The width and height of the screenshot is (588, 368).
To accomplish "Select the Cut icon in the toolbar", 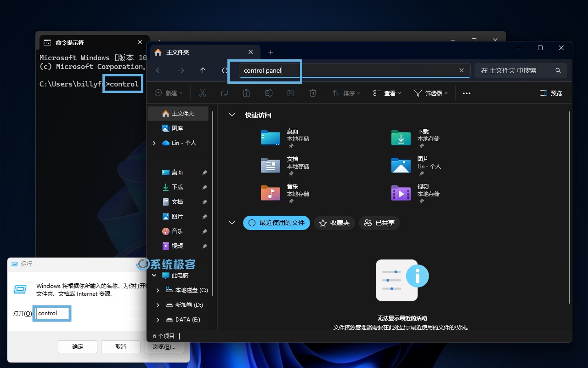I will coord(203,93).
